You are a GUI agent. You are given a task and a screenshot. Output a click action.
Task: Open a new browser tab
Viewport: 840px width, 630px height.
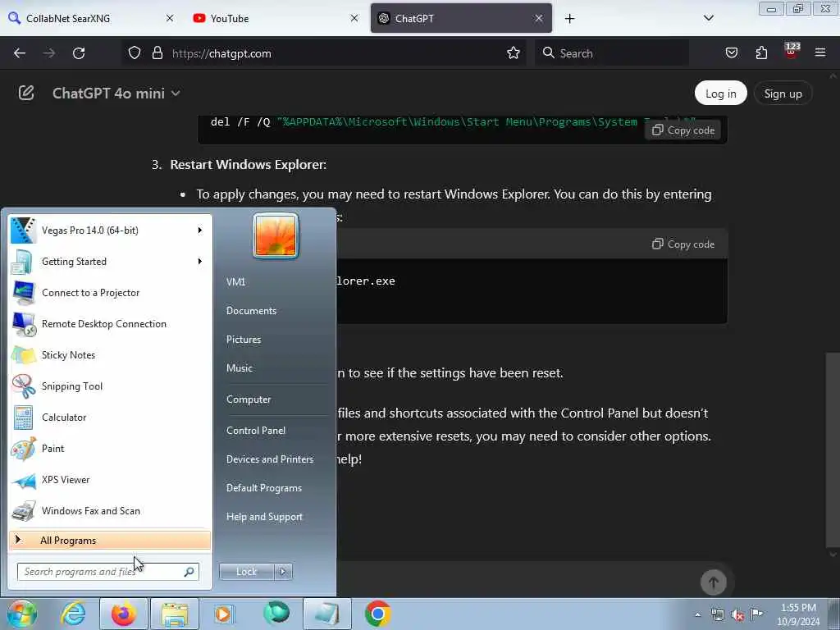coord(569,18)
